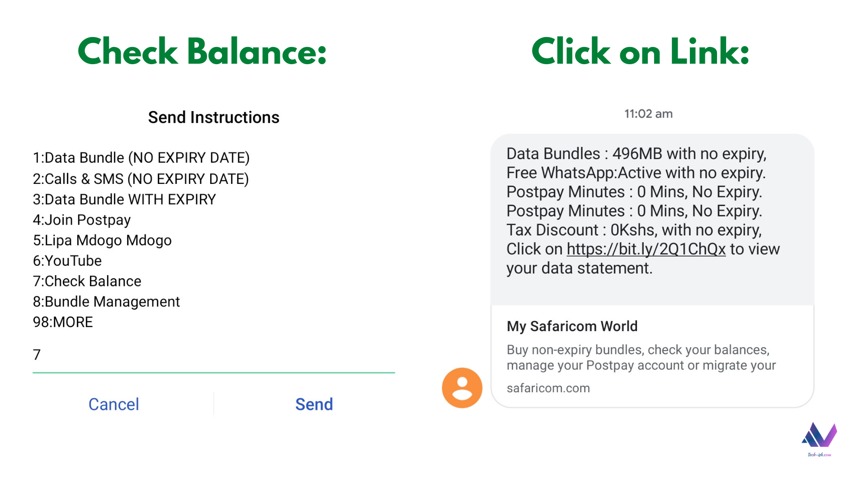Click the 11:02 am message timestamp

pos(648,114)
